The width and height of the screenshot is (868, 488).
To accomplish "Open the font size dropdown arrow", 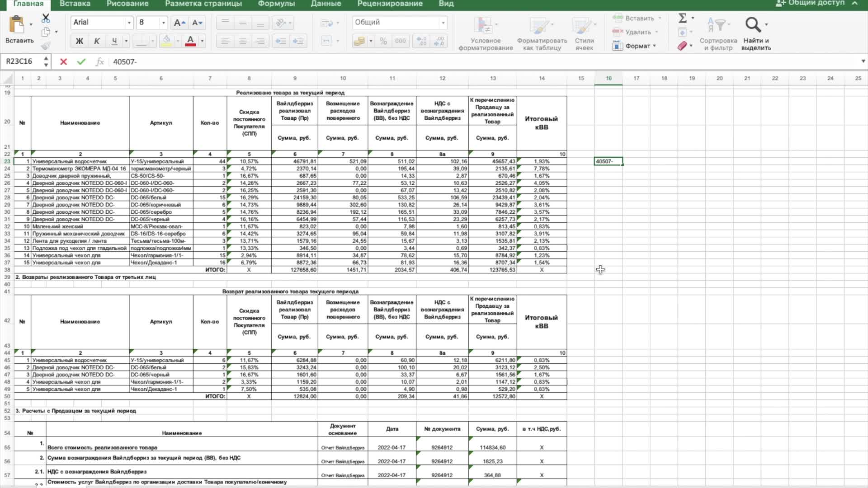I will coord(163,23).
